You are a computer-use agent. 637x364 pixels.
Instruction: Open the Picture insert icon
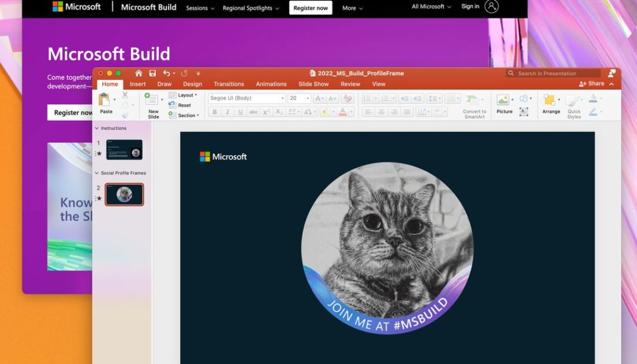[502, 99]
